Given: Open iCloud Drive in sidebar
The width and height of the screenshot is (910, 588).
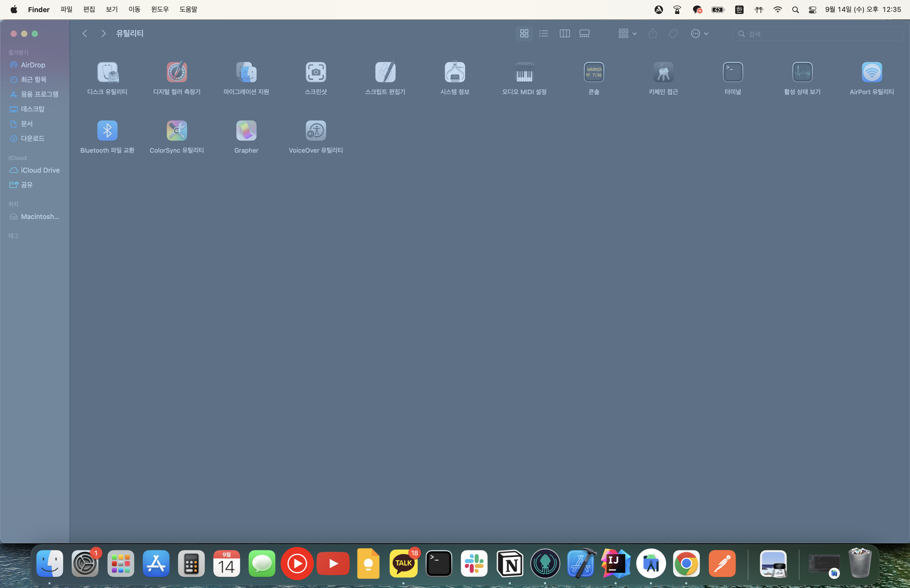Looking at the screenshot, I should click(x=40, y=170).
